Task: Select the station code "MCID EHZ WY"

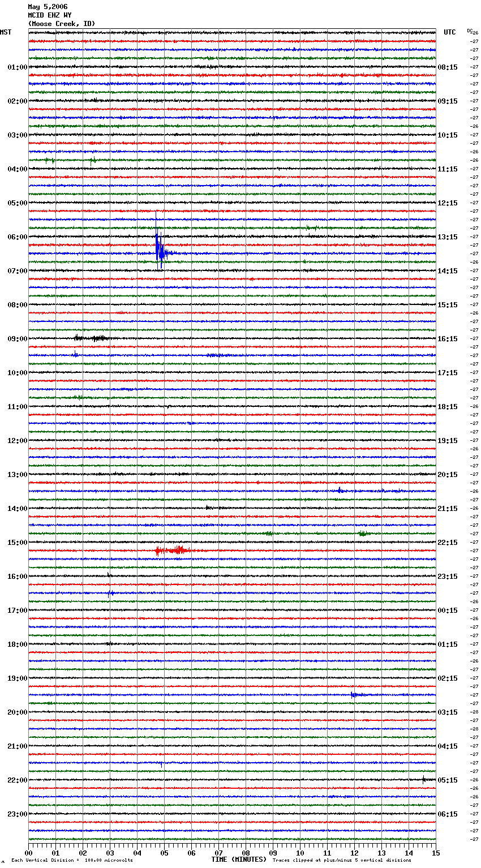Action: (x=50, y=15)
